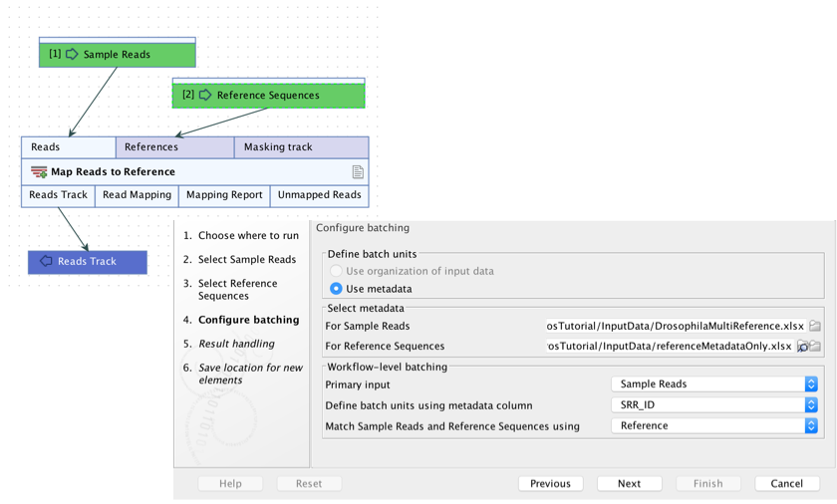Go to Configure batching wizard step

[x=248, y=320]
